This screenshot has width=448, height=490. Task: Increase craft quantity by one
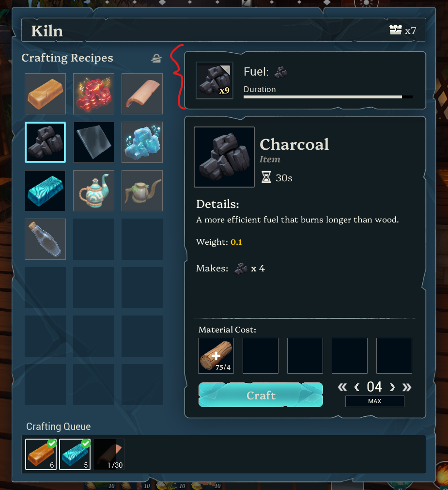click(392, 388)
